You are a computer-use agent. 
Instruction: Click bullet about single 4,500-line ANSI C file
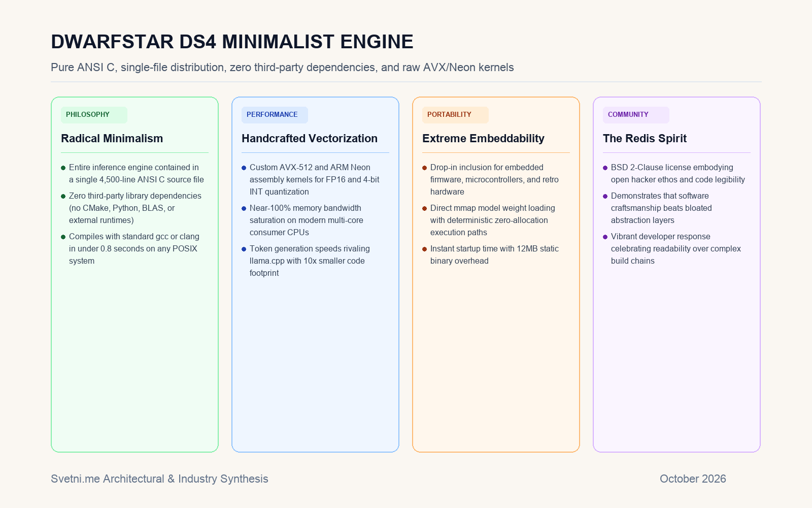(132, 173)
